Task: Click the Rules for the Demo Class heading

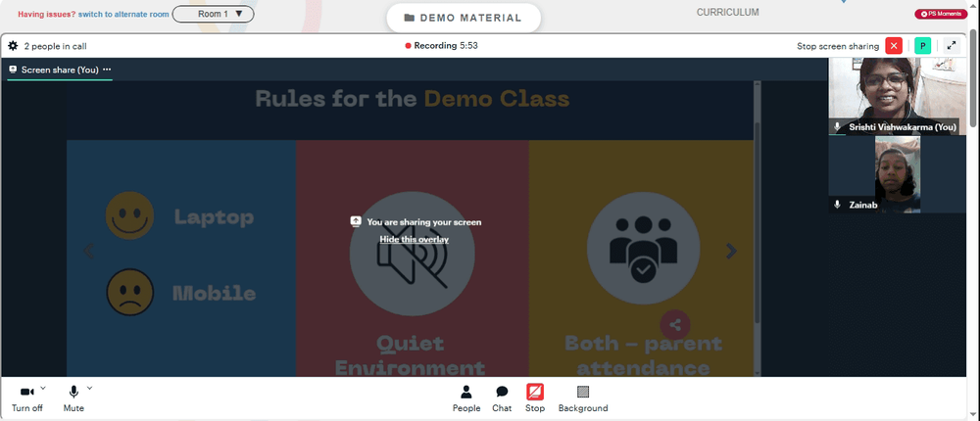Action: click(413, 99)
